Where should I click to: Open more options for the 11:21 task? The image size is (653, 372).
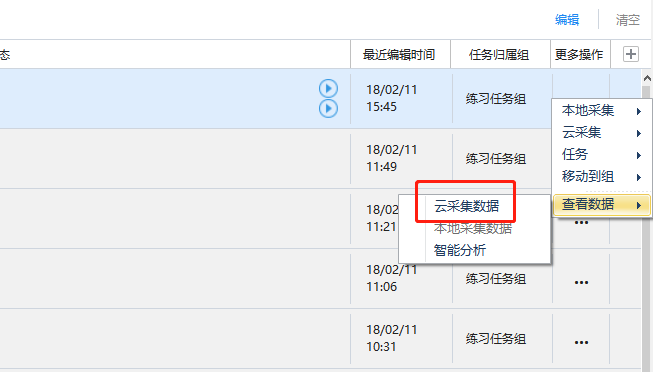[x=581, y=222]
